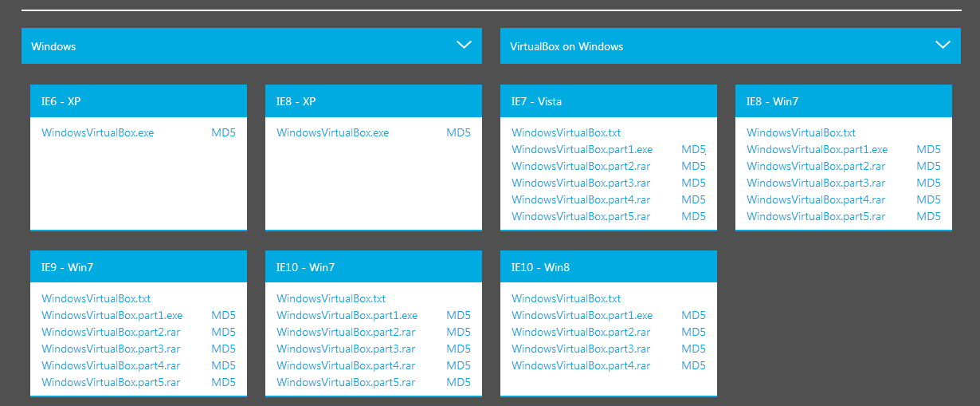Image resolution: width=980 pixels, height=406 pixels.
Task: Download part2.rar in IE10 - Win7 card
Action: [x=346, y=332]
